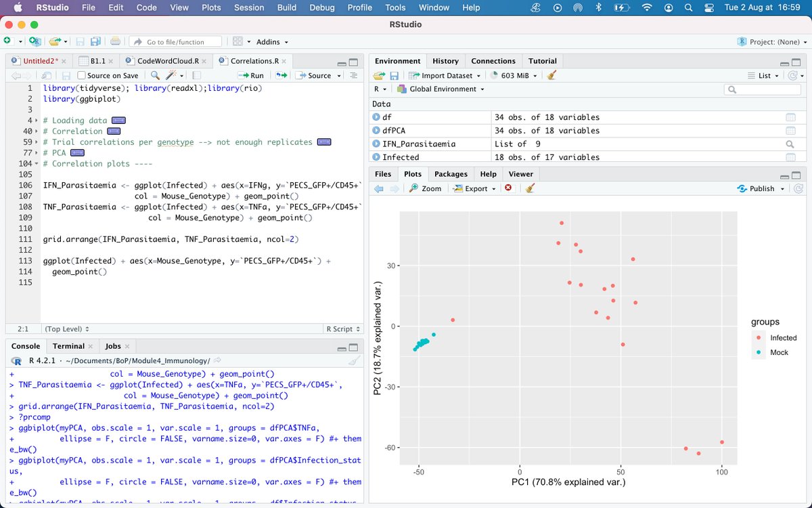Click the Source button

(315, 75)
